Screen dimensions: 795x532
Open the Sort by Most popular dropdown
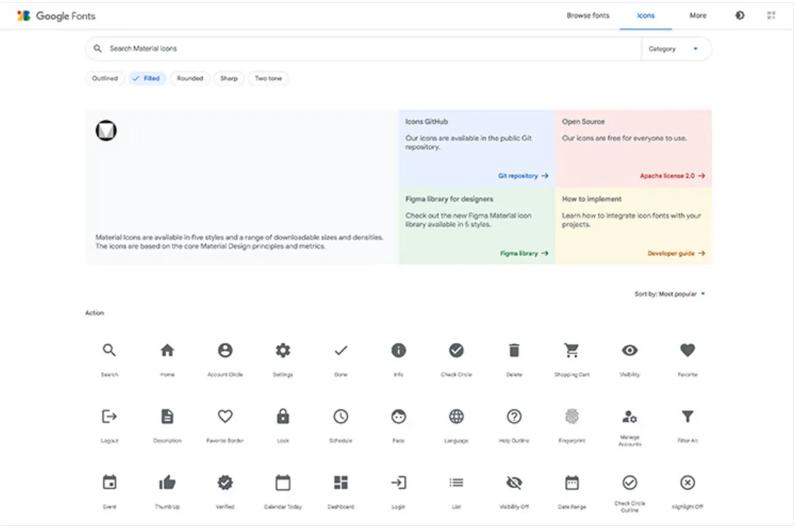coord(670,294)
